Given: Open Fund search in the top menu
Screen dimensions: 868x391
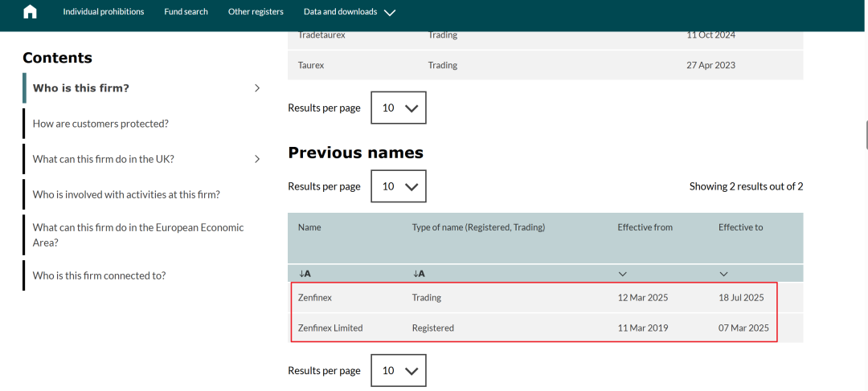Looking at the screenshot, I should pos(186,12).
